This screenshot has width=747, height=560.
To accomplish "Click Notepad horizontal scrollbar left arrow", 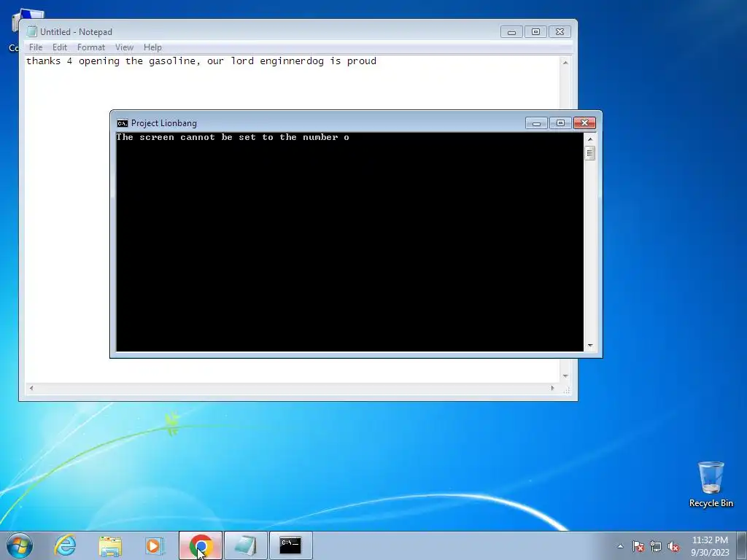I will 31,388.
